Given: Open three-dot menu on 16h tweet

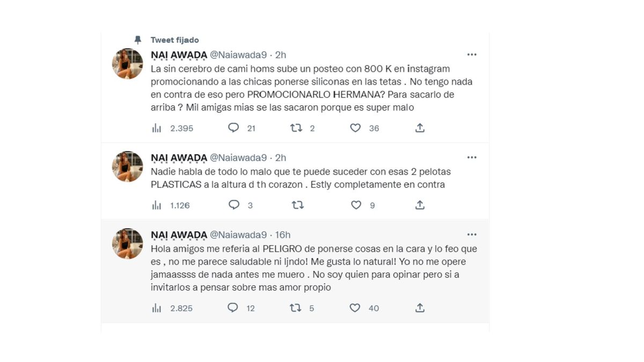Looking at the screenshot, I should (472, 235).
